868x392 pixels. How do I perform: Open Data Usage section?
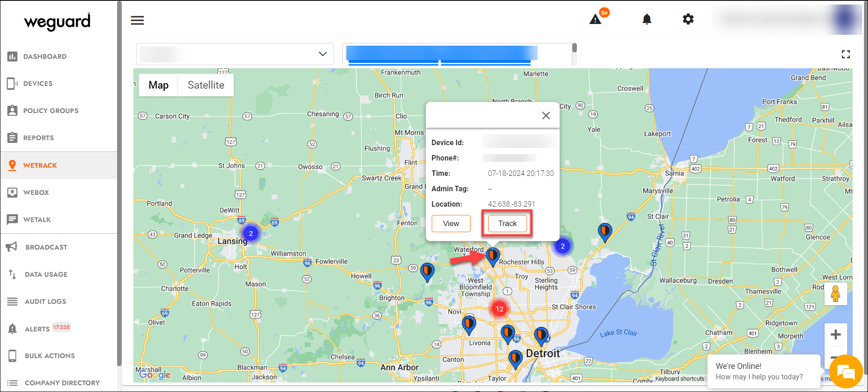(x=46, y=274)
